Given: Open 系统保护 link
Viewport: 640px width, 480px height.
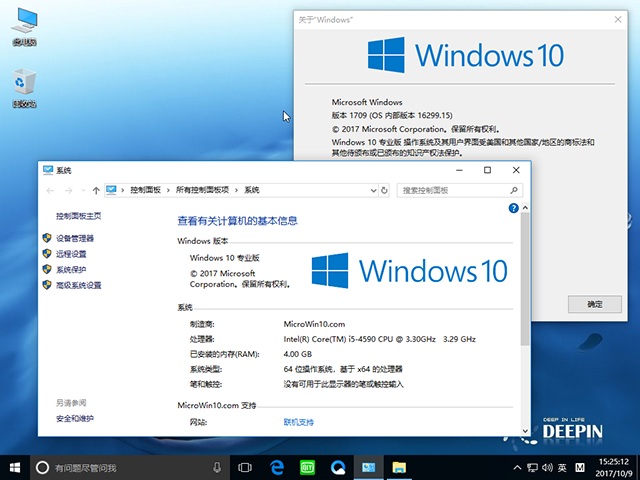Looking at the screenshot, I should (x=71, y=269).
